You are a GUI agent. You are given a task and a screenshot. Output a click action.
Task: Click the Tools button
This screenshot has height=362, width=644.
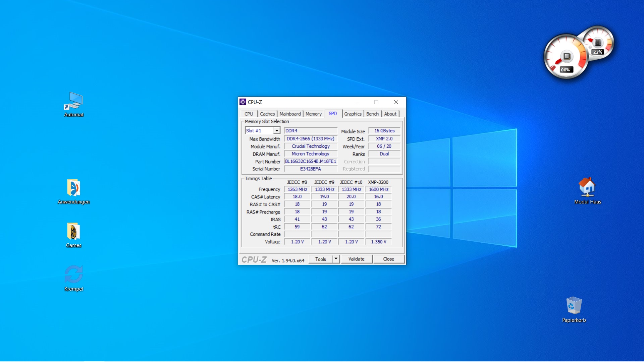tap(320, 259)
